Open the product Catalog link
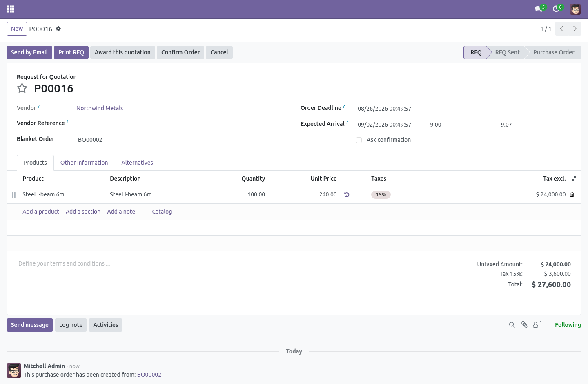Viewport: 588px width, 384px height. coord(162,212)
